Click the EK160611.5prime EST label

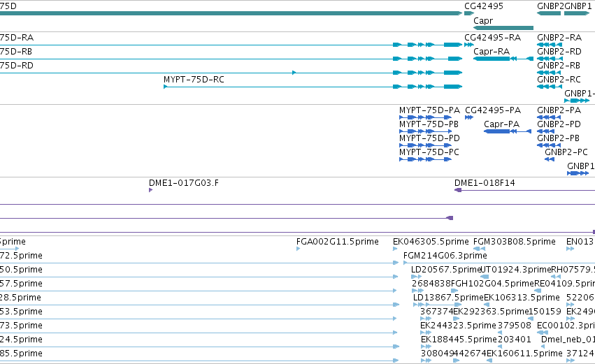pyautogui.click(x=524, y=354)
